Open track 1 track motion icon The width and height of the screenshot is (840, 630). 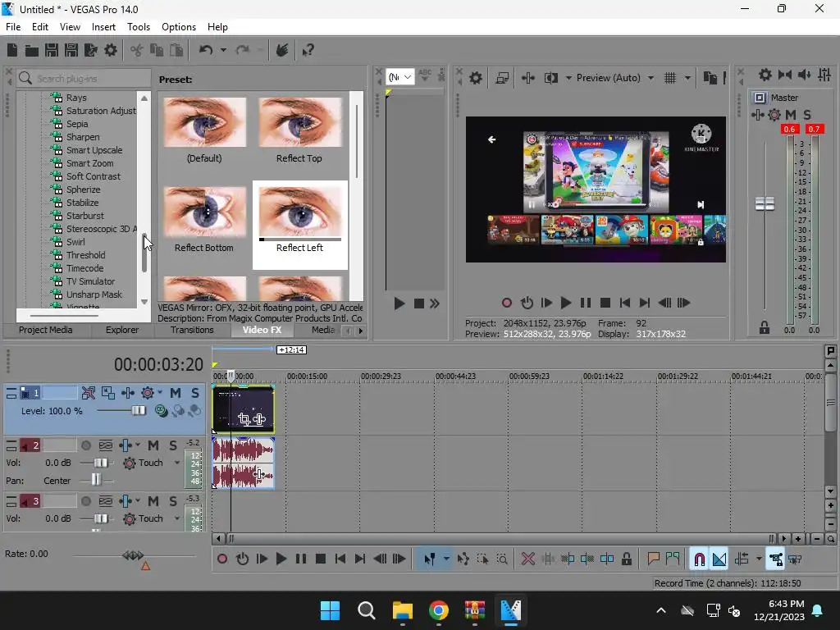click(x=108, y=393)
